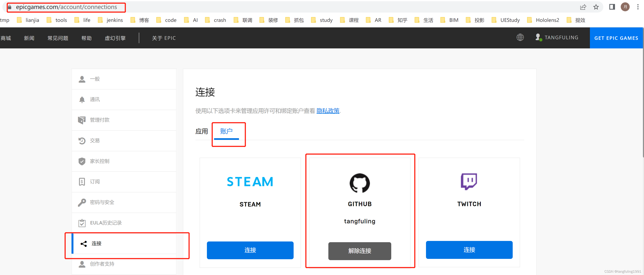The width and height of the screenshot is (644, 275).
Task: Open the jenkins bookmark folder
Action: (110, 20)
